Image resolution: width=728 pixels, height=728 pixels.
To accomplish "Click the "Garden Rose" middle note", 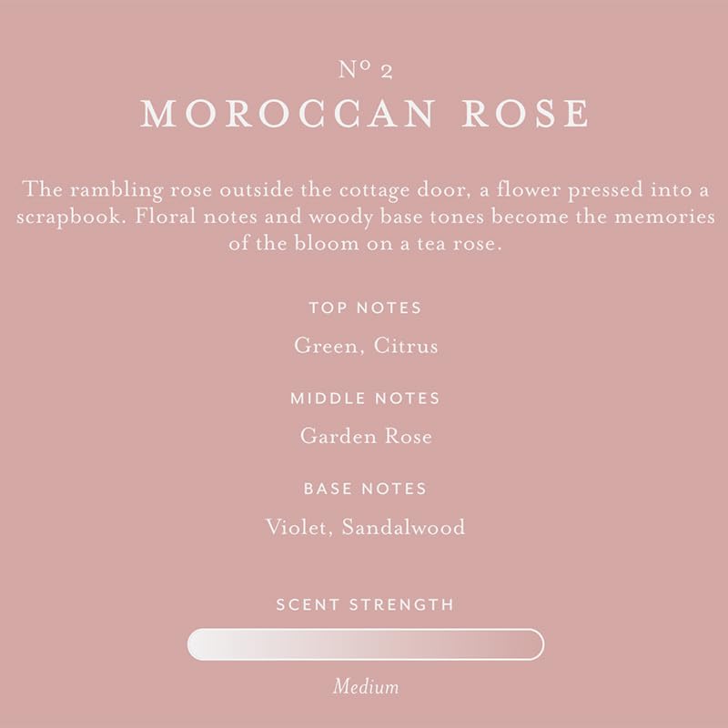I will point(366,436).
